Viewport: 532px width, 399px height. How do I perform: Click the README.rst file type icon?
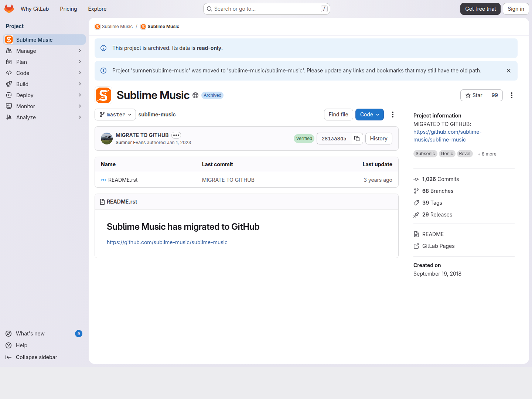(x=103, y=180)
